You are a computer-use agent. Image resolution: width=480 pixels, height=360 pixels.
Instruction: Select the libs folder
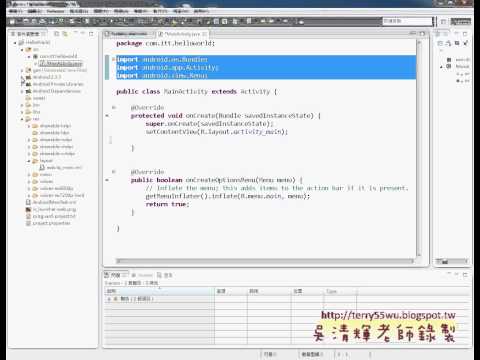(33, 112)
